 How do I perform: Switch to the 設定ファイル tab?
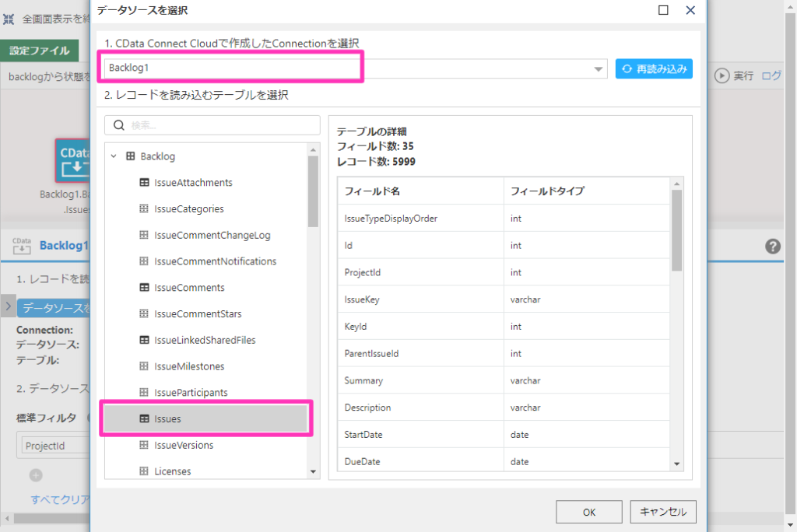40,51
